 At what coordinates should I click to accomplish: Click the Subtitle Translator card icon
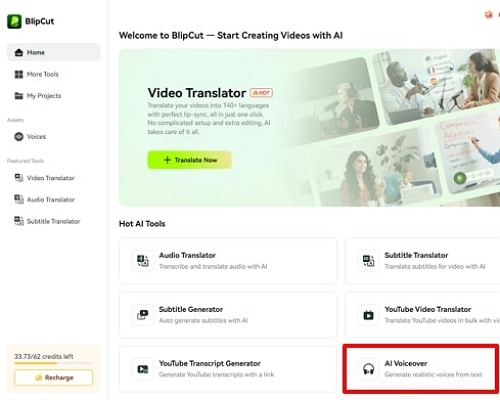click(x=368, y=260)
